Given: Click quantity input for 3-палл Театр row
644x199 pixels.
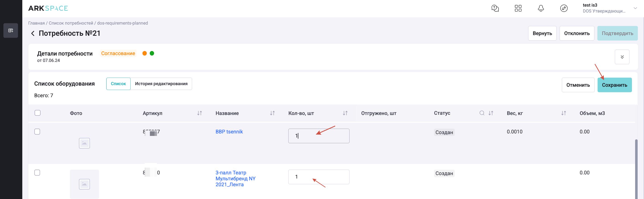Looking at the screenshot, I should pyautogui.click(x=319, y=177).
